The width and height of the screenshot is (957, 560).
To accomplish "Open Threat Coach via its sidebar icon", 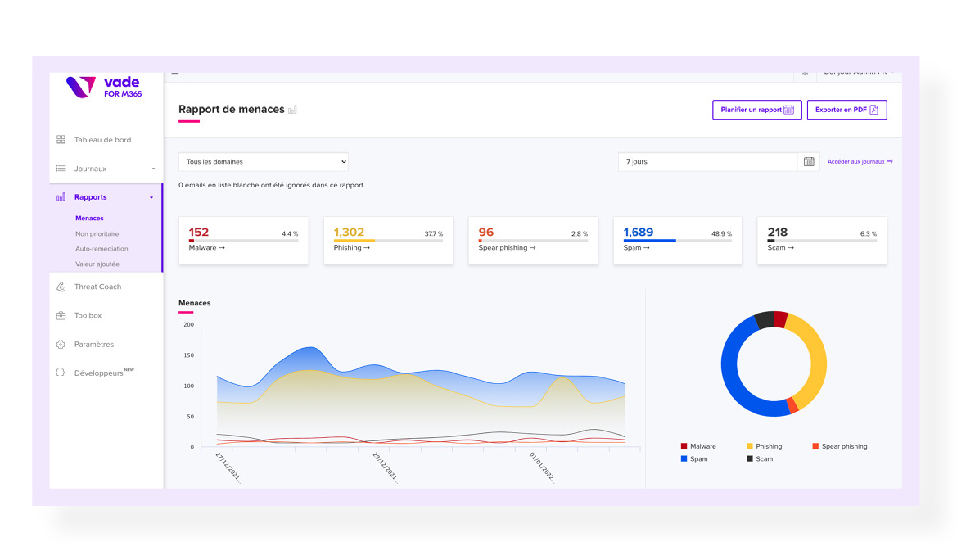I will (61, 287).
